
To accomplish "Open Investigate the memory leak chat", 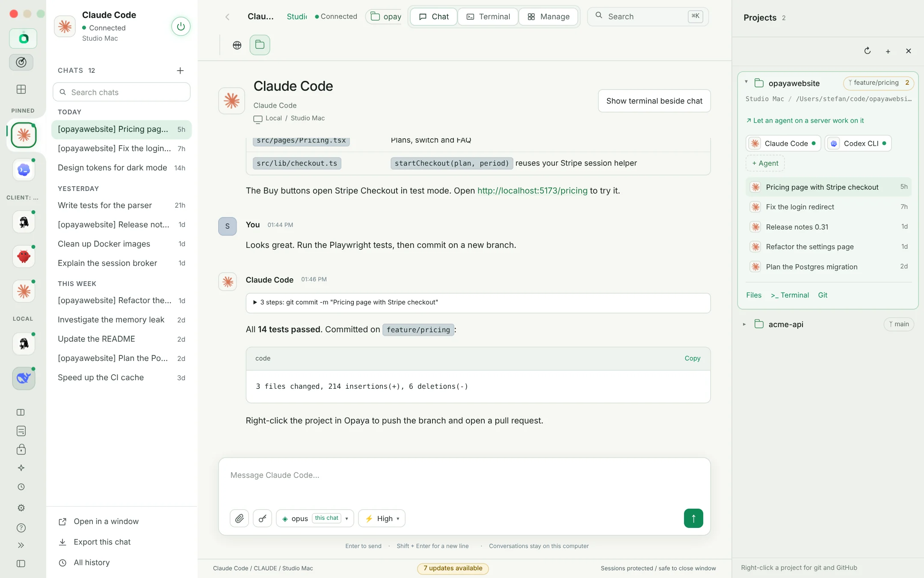I will pos(121,320).
